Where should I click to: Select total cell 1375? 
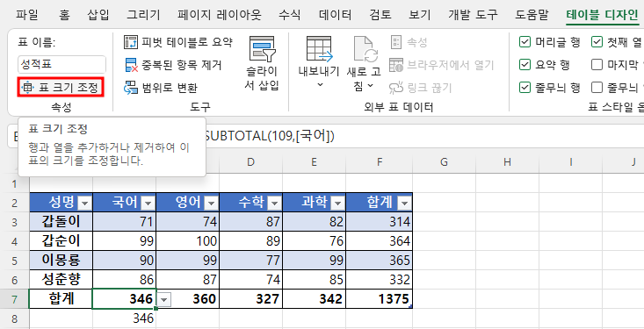379,299
